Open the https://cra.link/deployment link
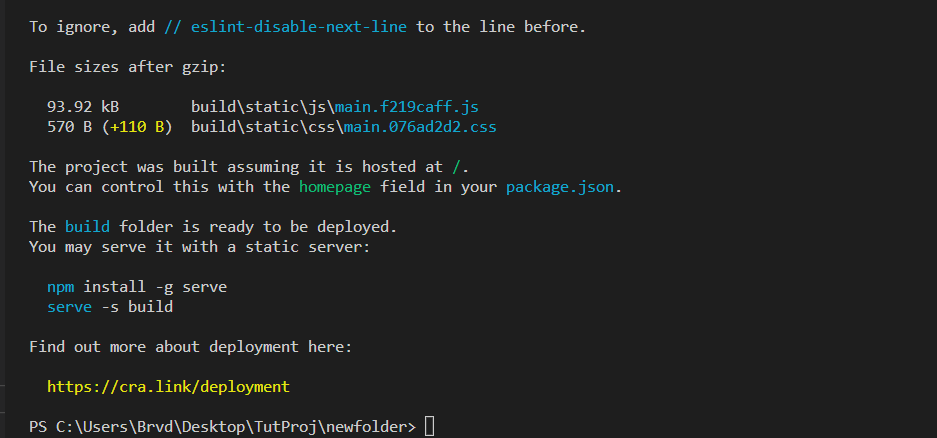Viewport: 937px width, 438px height. point(168,387)
